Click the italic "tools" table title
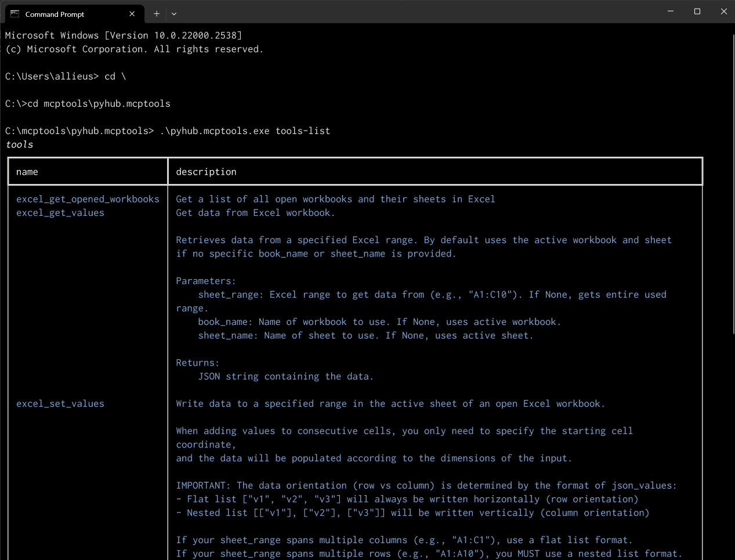Screen dimensions: 735x560 pyautogui.click(x=19, y=144)
